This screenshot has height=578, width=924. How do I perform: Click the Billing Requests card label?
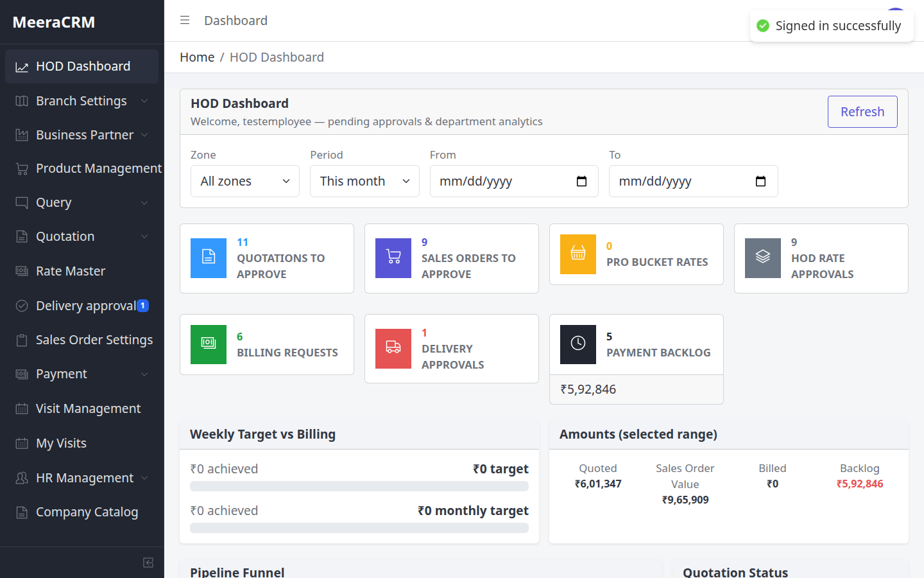pos(287,353)
